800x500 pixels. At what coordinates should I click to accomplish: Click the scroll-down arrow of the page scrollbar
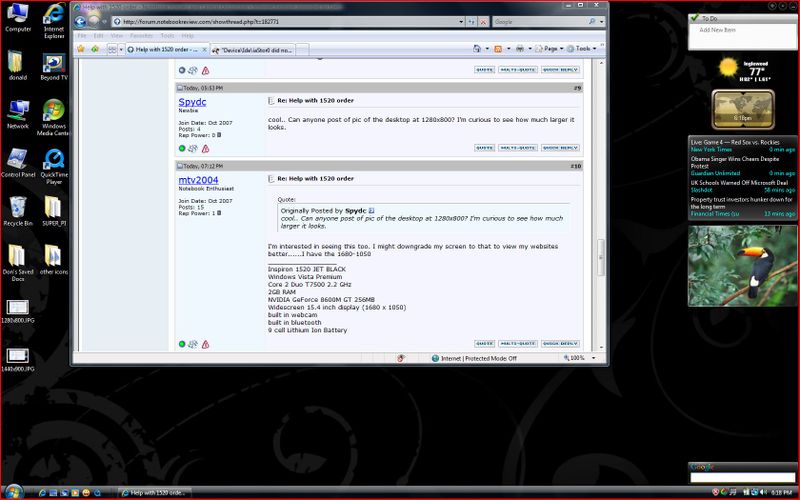(602, 347)
